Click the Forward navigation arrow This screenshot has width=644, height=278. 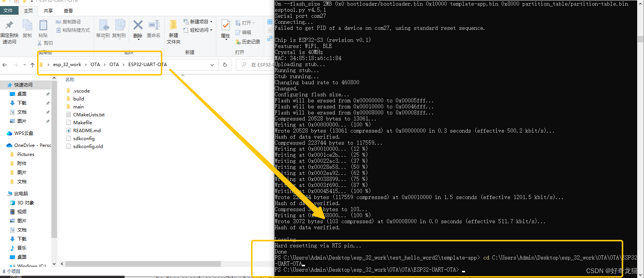point(15,65)
